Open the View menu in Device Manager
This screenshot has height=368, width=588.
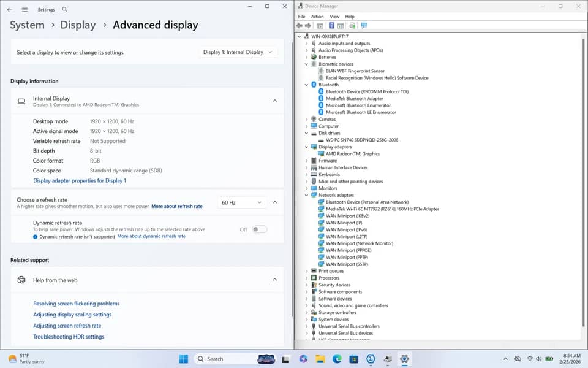click(334, 17)
